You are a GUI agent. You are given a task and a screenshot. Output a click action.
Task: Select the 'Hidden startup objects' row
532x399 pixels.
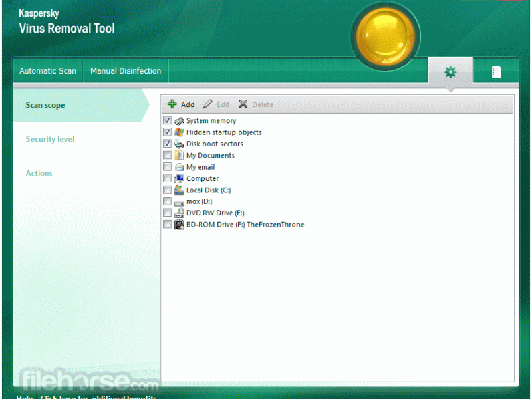point(224,132)
